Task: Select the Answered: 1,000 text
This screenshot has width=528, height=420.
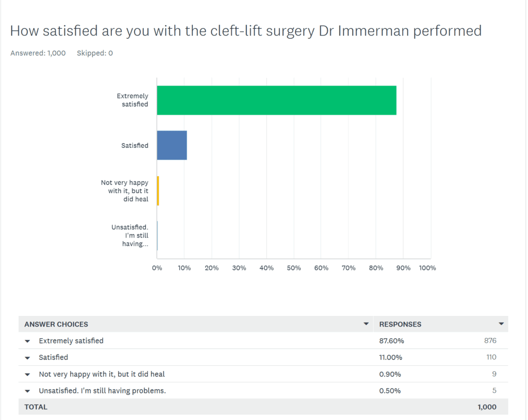Action: pyautogui.click(x=38, y=53)
